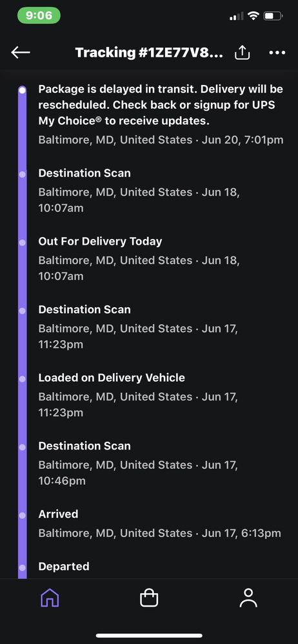
Task: Open the profile account tab
Action: pyautogui.click(x=248, y=598)
